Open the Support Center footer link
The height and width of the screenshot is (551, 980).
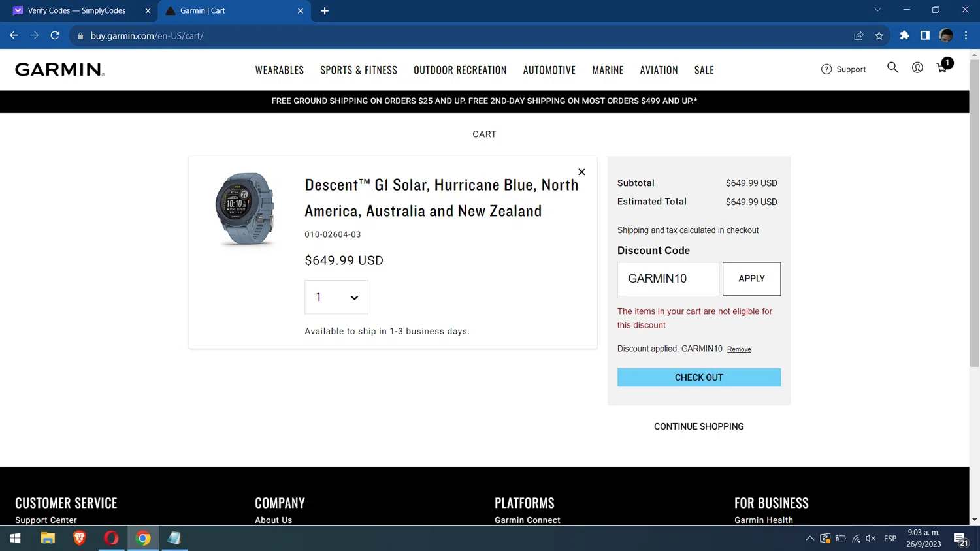point(46,520)
